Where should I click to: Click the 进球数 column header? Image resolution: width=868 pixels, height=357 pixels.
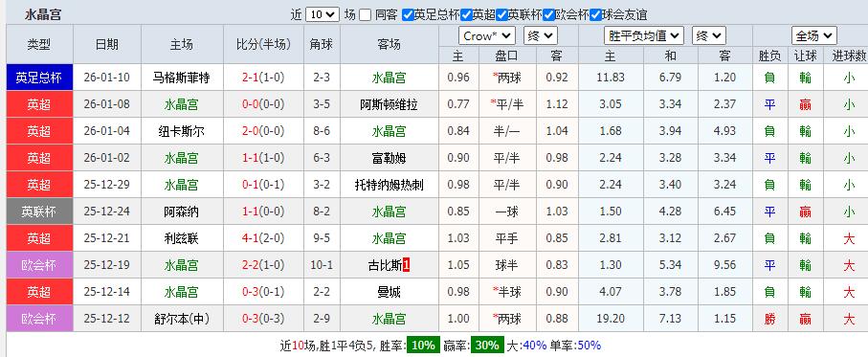(x=849, y=56)
